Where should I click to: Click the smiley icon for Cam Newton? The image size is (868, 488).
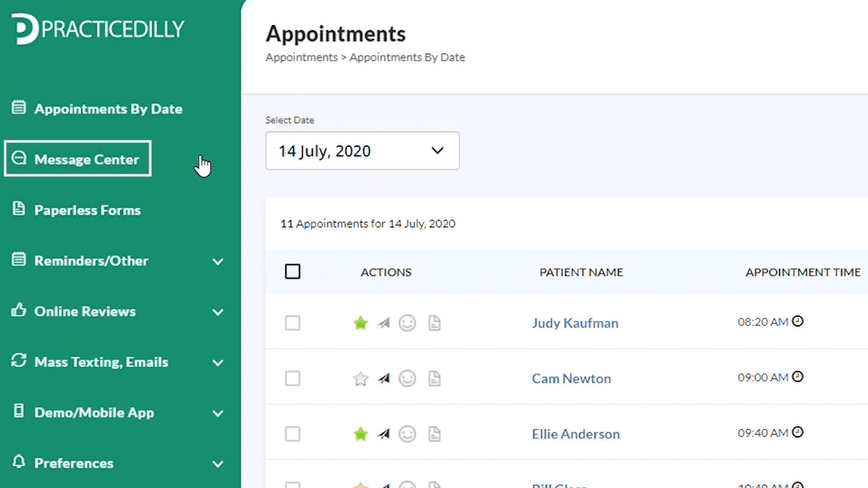407,379
